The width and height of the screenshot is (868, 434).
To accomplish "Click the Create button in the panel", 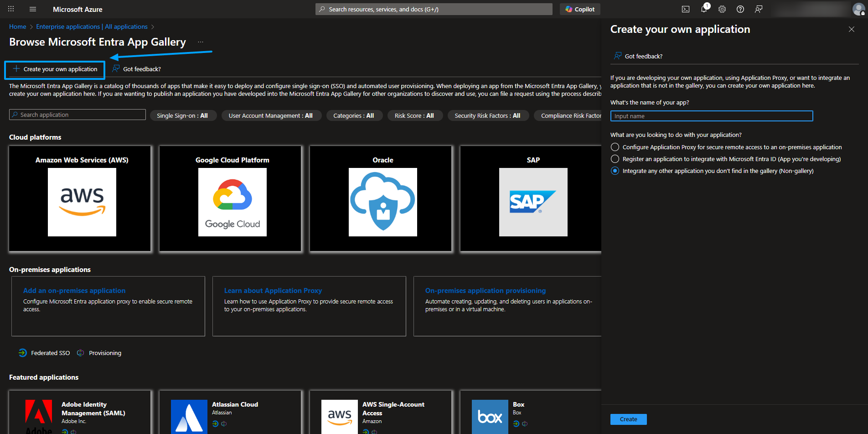I will (x=628, y=419).
